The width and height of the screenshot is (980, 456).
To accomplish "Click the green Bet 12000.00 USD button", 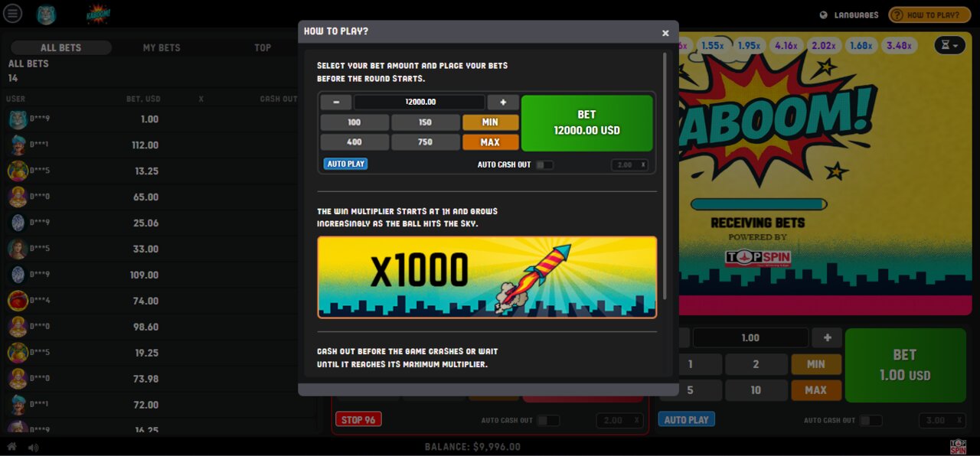I will pyautogui.click(x=587, y=123).
